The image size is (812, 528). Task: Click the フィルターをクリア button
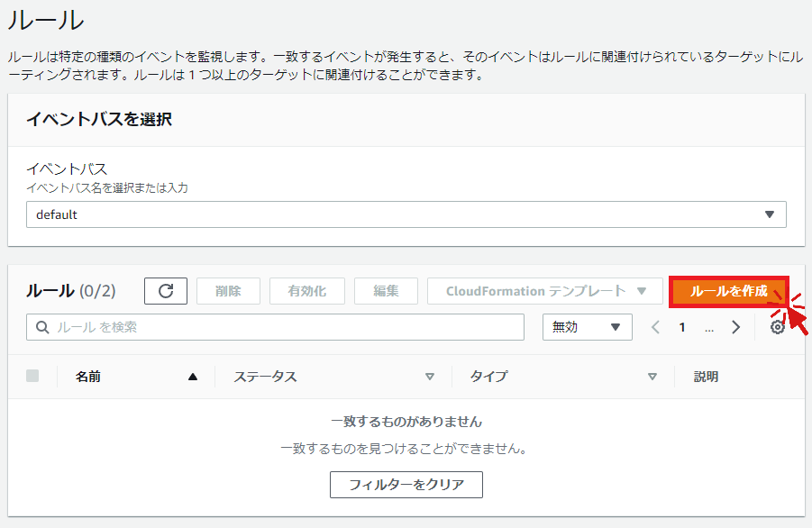406,485
